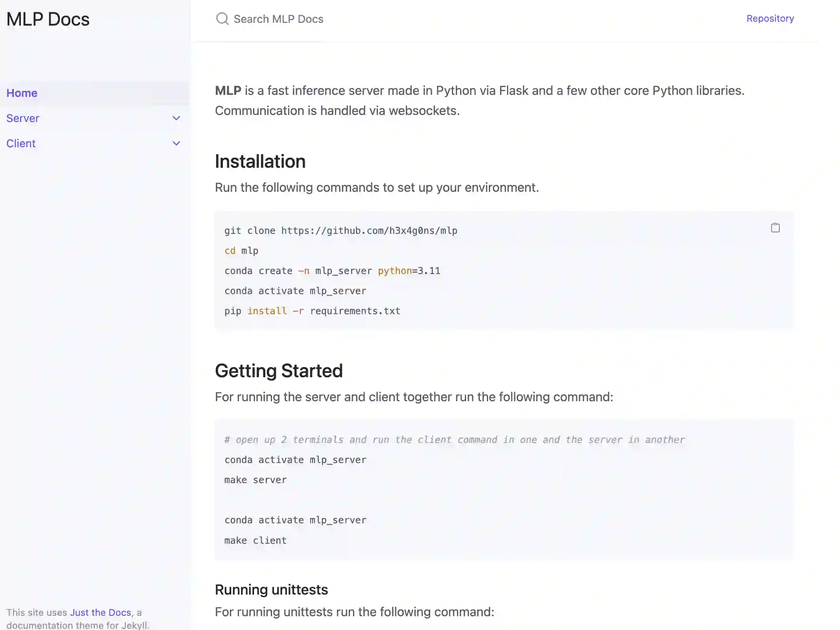Click the pip install requirements line
Screen dimensions: 840x630
tap(312, 311)
